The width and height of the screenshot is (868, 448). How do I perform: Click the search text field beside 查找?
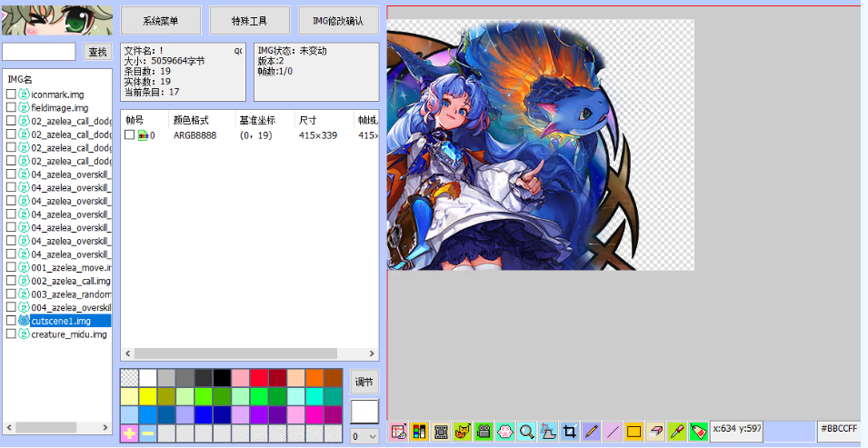39,52
